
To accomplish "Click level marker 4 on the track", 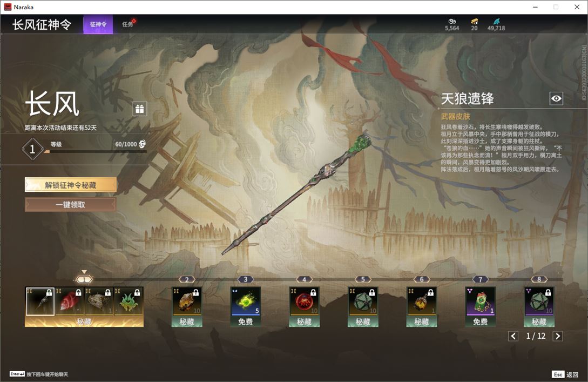I will [x=304, y=279].
